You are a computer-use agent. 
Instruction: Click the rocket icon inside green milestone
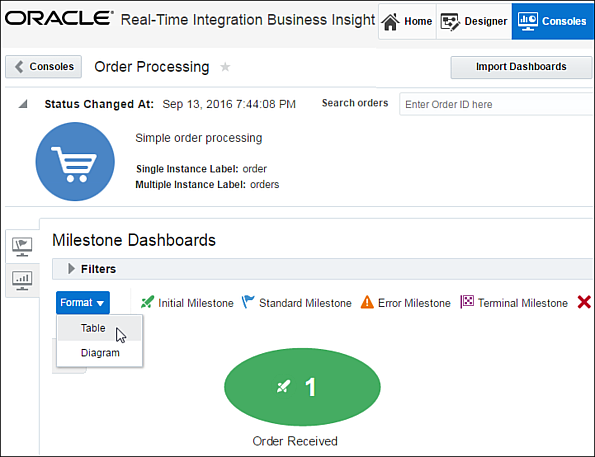tap(284, 386)
